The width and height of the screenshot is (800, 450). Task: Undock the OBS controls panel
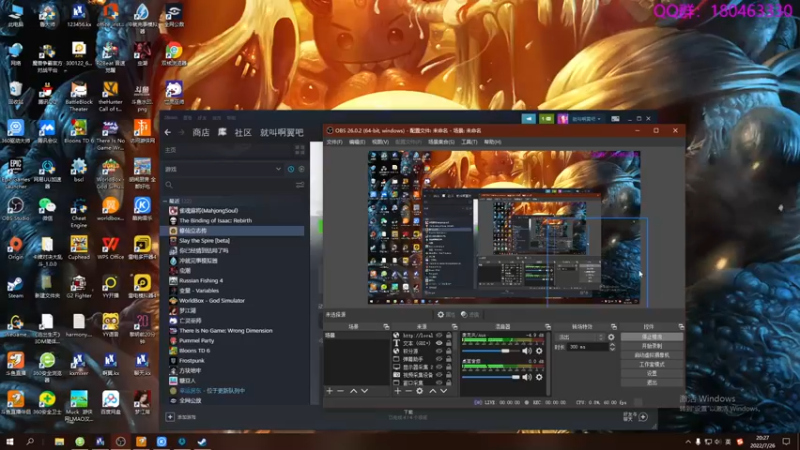tap(681, 327)
